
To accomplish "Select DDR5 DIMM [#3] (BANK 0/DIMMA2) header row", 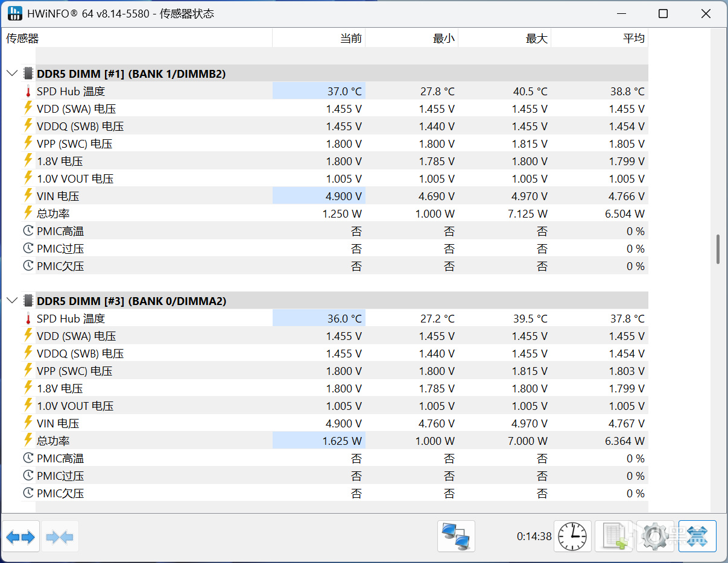I will (342, 301).
